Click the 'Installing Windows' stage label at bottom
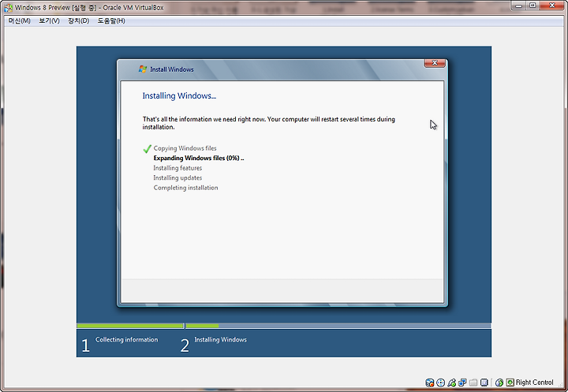 [x=220, y=339]
